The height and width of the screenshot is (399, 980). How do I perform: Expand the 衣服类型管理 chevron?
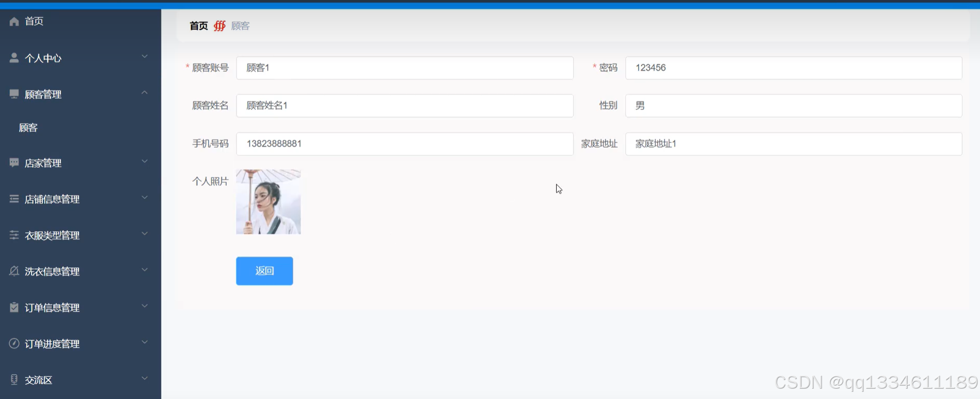coord(145,233)
